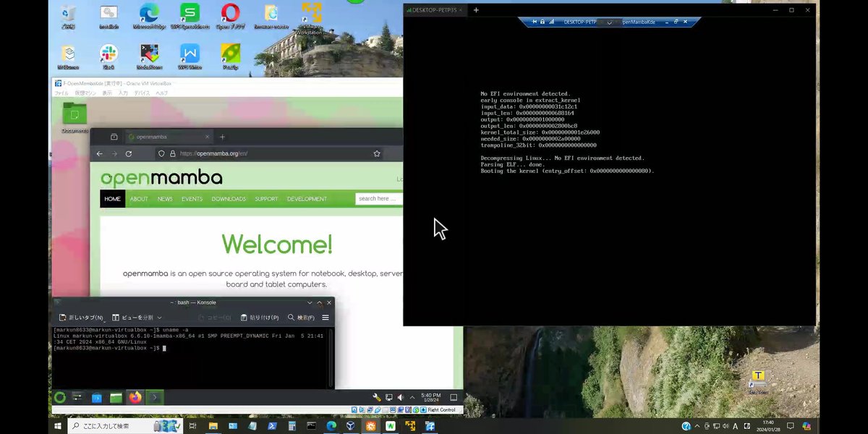Open a new Firefox tab
This screenshot has width=868, height=434.
pos(223,137)
